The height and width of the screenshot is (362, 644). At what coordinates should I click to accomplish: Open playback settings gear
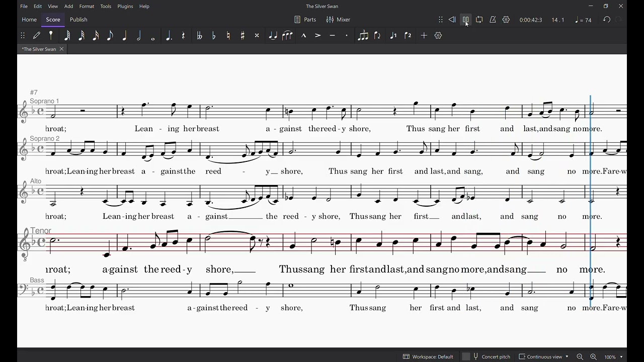pos(506,20)
